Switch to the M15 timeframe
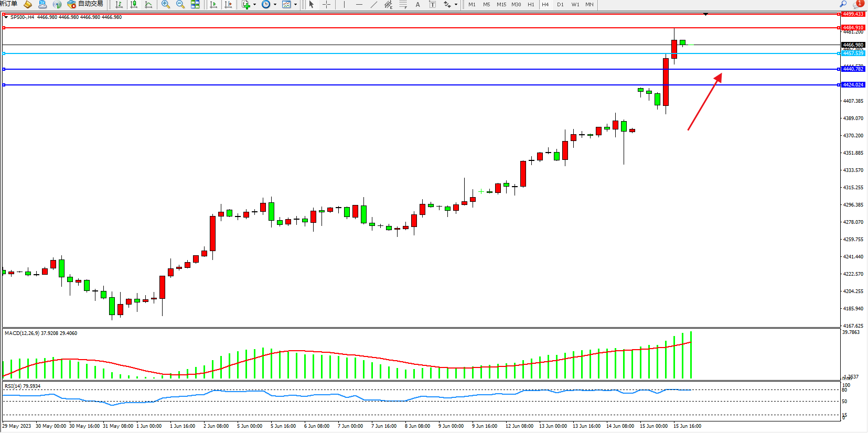Screen dimensions: 868x433 (x=501, y=4)
